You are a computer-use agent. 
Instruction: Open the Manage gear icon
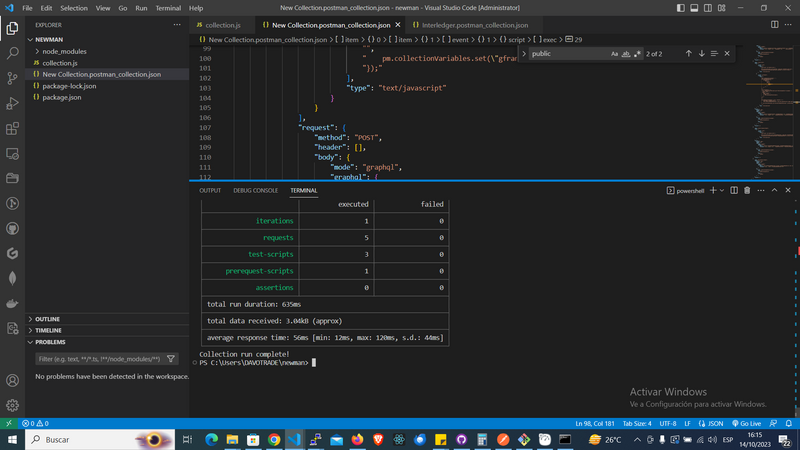click(x=12, y=406)
